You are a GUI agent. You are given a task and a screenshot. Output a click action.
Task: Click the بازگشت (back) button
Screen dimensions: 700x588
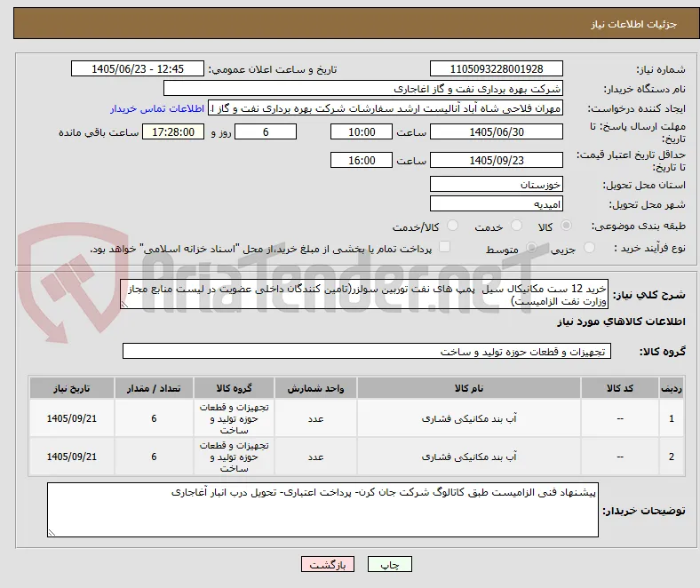coord(328,564)
